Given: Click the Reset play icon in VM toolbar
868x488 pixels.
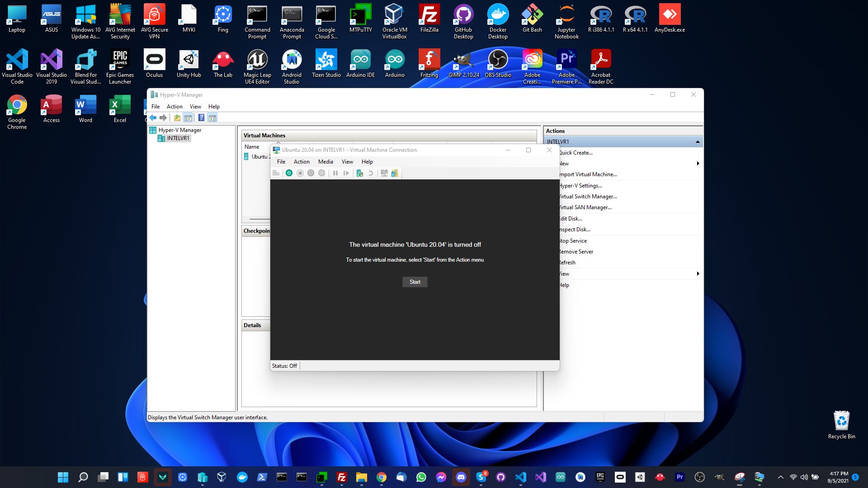Looking at the screenshot, I should [x=346, y=173].
